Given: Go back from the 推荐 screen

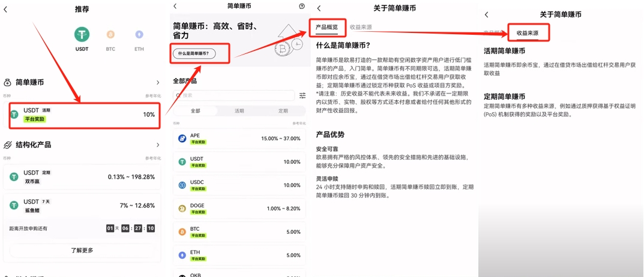Looking at the screenshot, I should [x=5, y=9].
